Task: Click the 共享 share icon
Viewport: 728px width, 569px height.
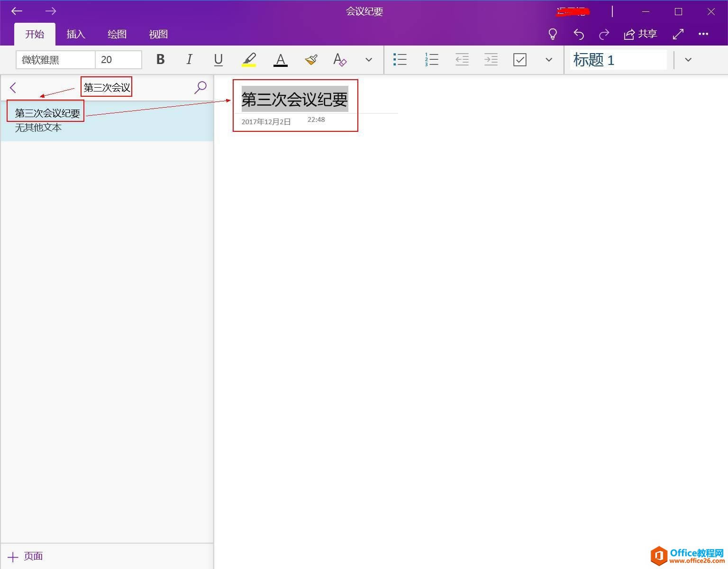Action: coord(640,34)
